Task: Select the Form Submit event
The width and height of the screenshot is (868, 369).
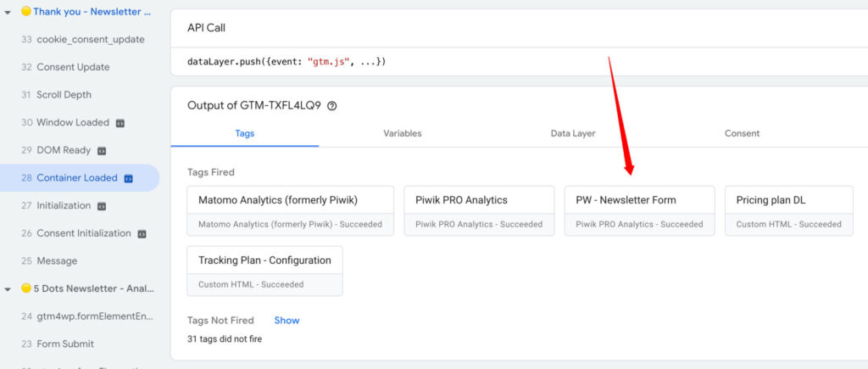Action: point(65,344)
